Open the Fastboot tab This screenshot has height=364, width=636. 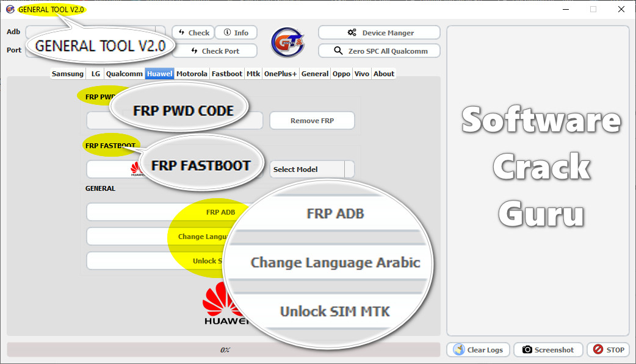pos(226,74)
